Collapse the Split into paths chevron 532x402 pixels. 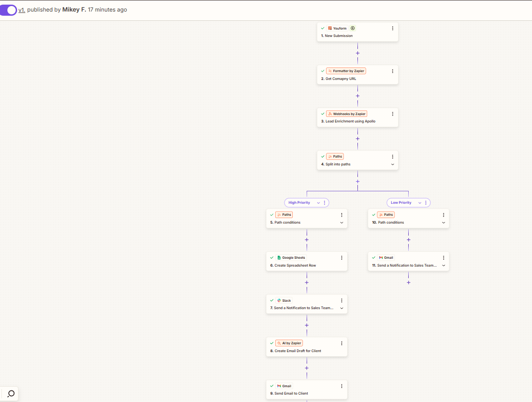393,164
